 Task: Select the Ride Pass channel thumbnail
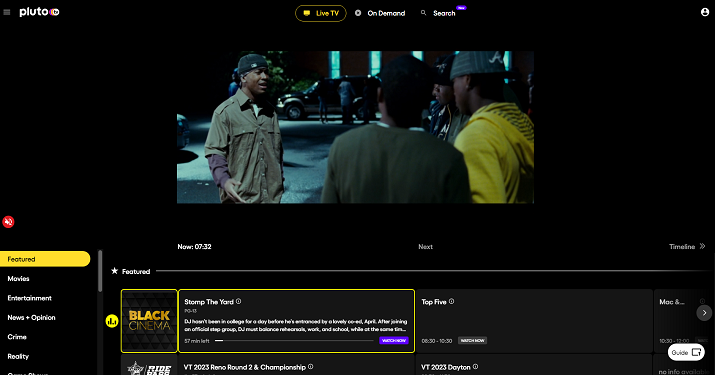[x=149, y=365]
